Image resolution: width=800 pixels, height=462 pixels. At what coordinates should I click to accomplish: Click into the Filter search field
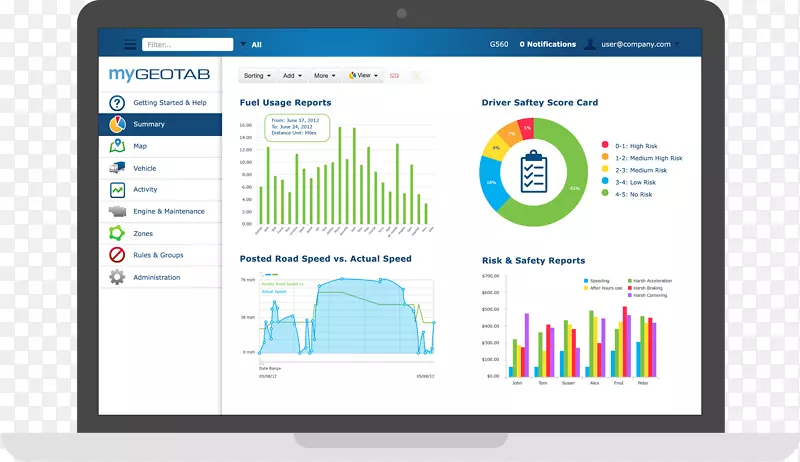pyautogui.click(x=184, y=44)
